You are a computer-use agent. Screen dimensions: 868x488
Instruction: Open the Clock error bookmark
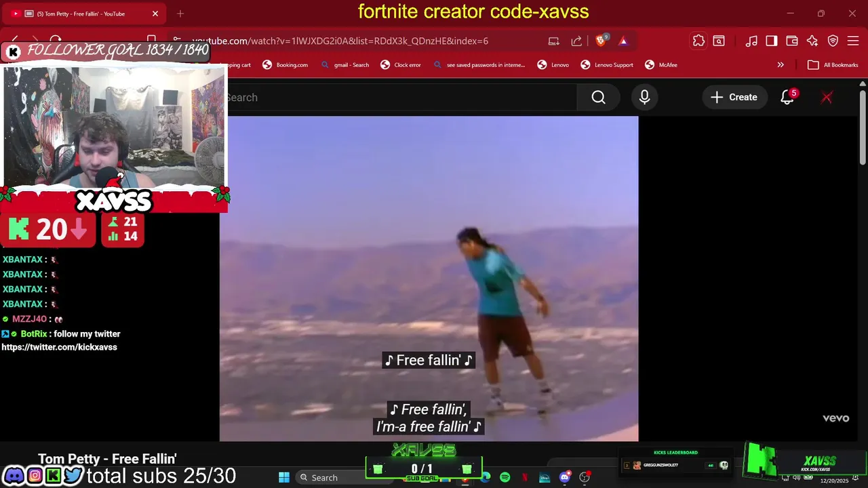[401, 65]
